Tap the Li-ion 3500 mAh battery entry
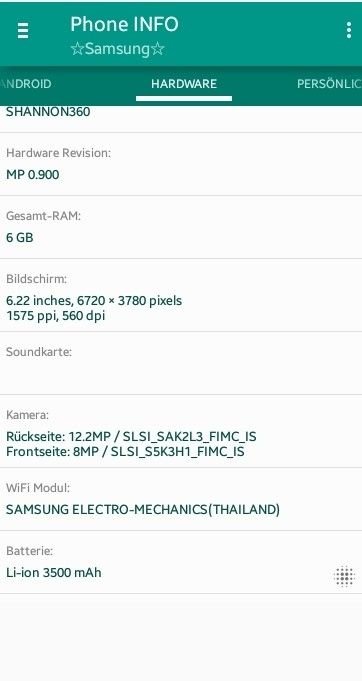This screenshot has height=681, width=362. (54, 572)
